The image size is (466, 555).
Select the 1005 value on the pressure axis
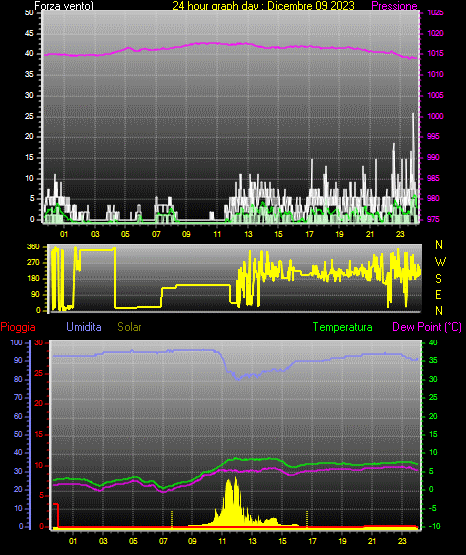tap(435, 95)
